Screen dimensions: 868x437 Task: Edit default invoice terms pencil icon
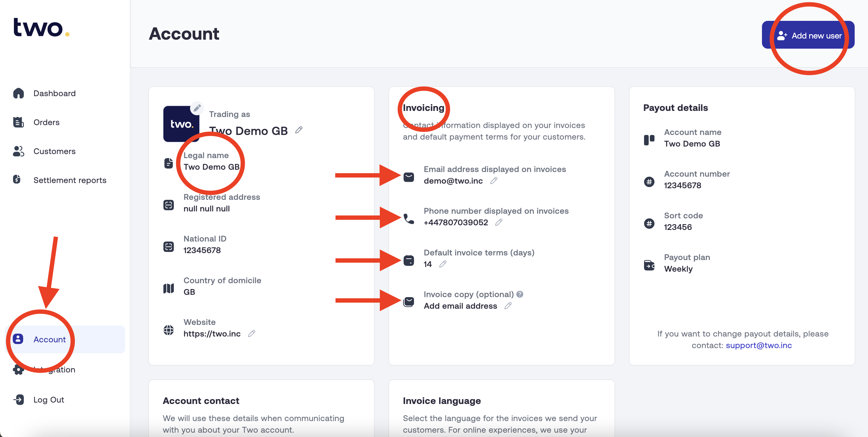(443, 264)
